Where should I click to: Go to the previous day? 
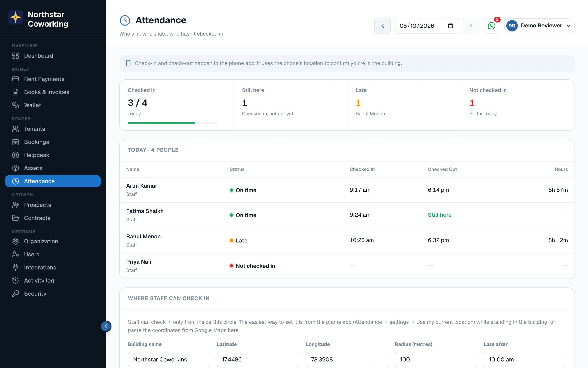[x=382, y=26]
